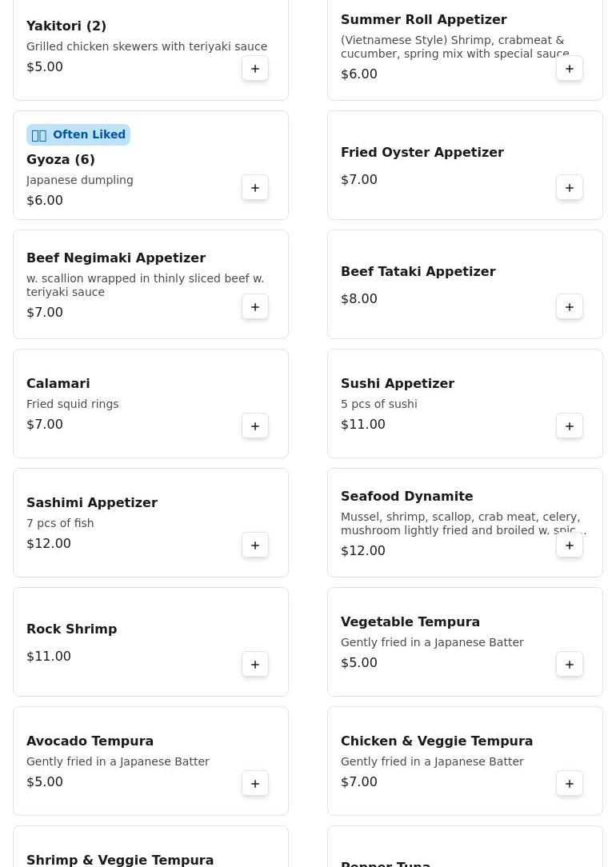
Task: Add Yakitori (2) to the order
Action: (255, 69)
